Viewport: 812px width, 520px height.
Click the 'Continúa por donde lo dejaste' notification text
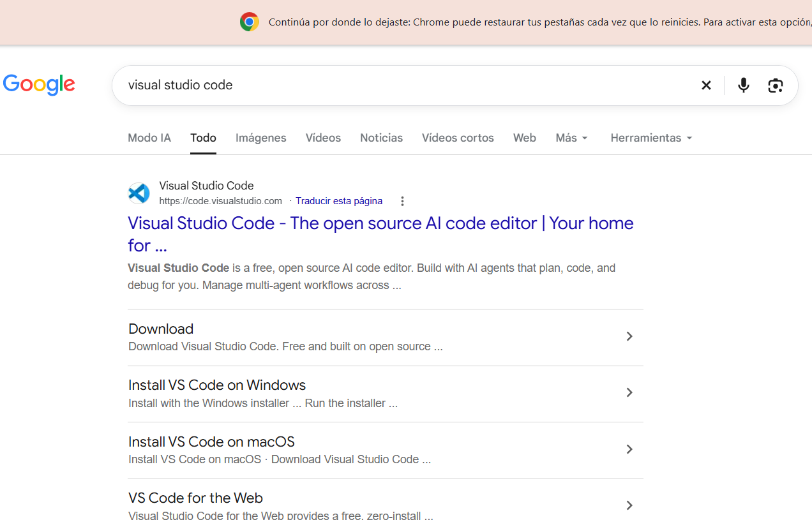tap(540, 22)
